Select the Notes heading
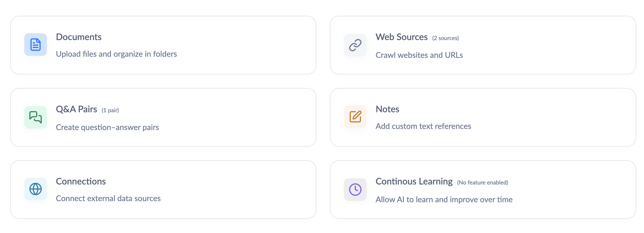 (x=387, y=109)
